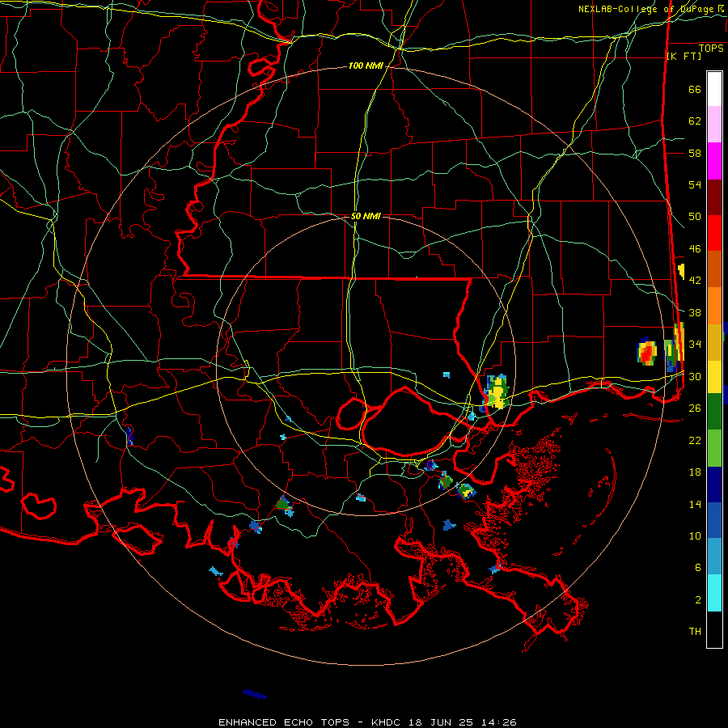Click the '18' legend value
728x728 pixels.
[695, 472]
